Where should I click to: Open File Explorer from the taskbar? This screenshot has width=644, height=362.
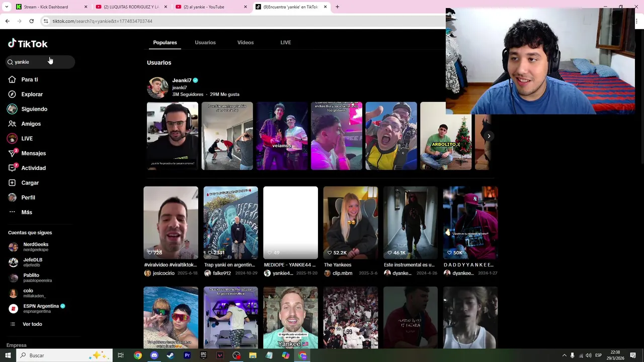253,355
